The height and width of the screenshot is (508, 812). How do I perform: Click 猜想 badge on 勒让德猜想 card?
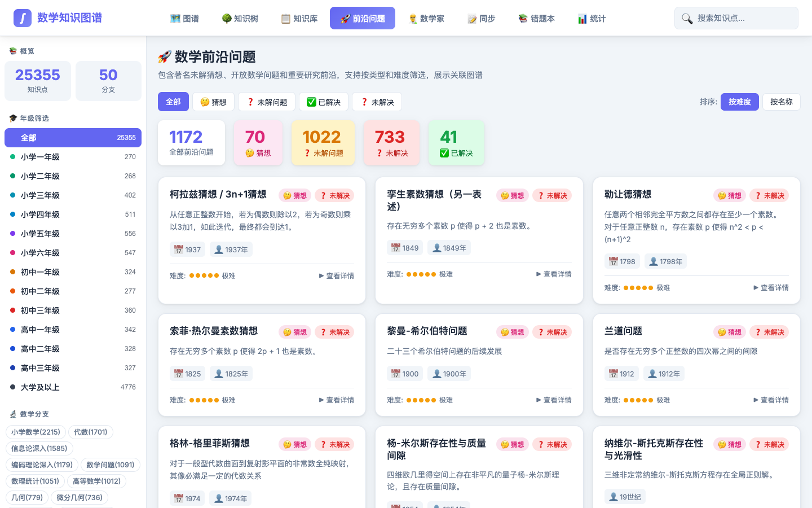point(730,195)
